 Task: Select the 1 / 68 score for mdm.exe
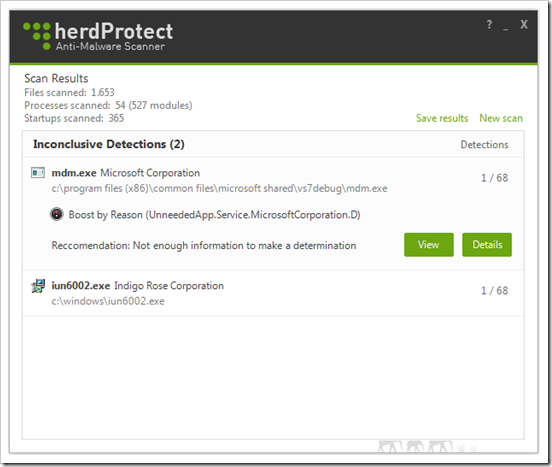tap(495, 178)
